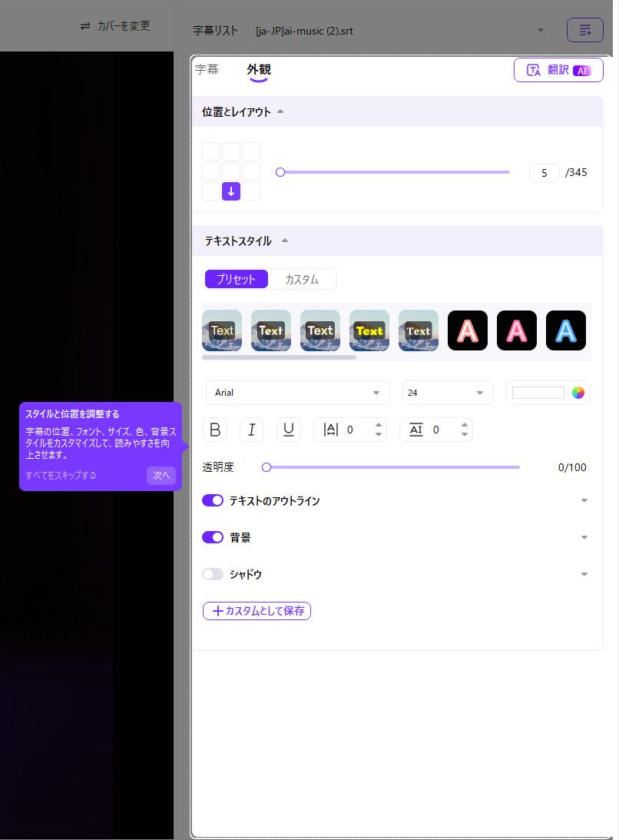Apply italic formatting to subtitle text

252,430
